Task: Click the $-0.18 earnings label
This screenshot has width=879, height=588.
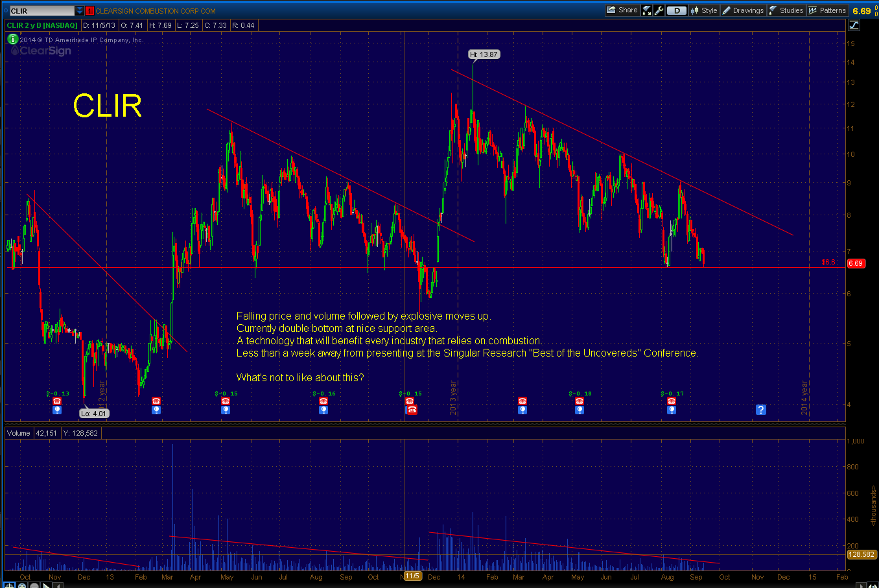Action: (580, 394)
